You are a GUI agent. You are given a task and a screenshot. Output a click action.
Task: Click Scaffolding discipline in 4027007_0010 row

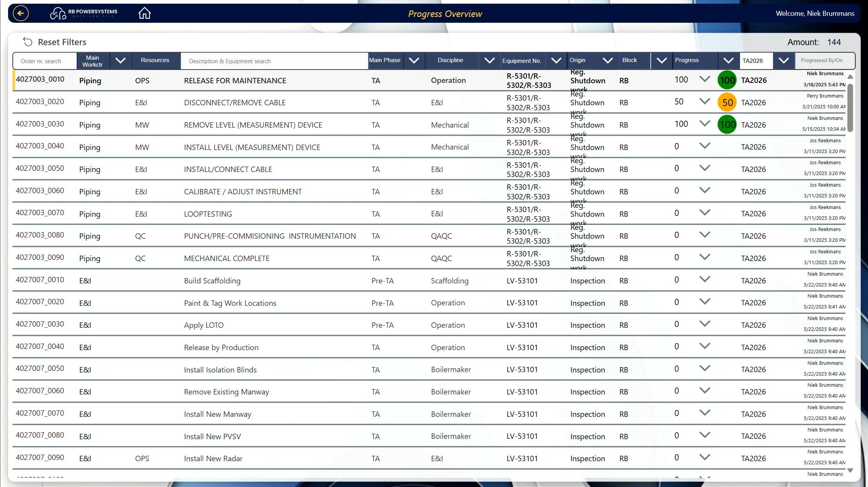449,281
